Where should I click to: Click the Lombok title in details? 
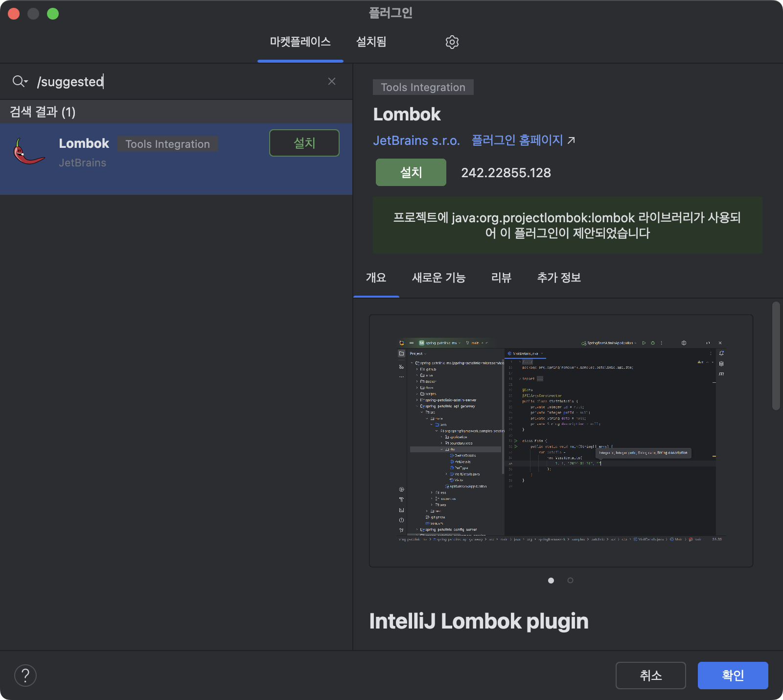407,115
